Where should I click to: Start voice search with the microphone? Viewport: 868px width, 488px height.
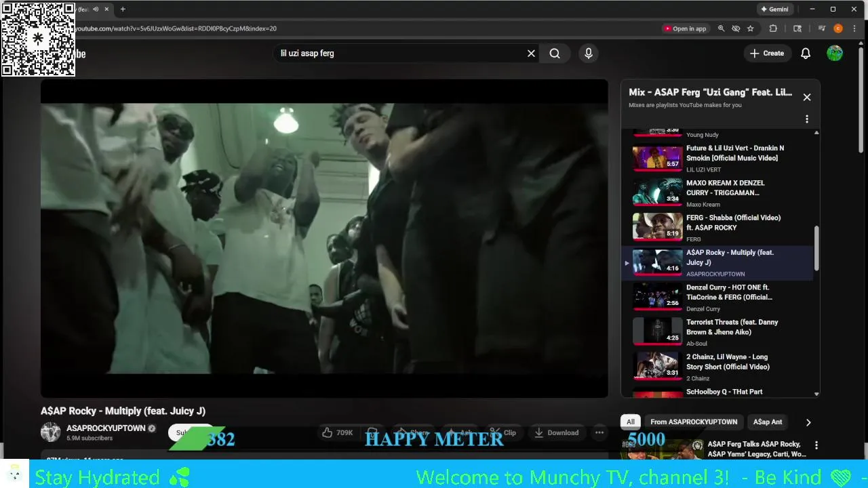pos(589,54)
